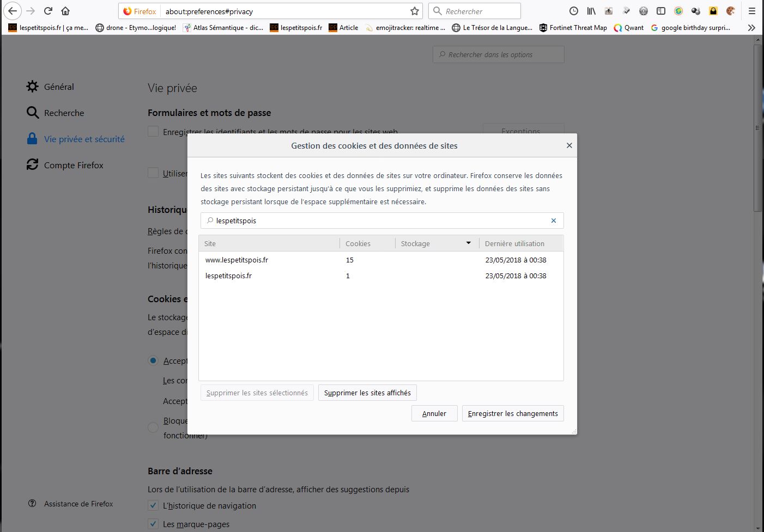Click Supprimer les sites affichés button

coord(367,393)
